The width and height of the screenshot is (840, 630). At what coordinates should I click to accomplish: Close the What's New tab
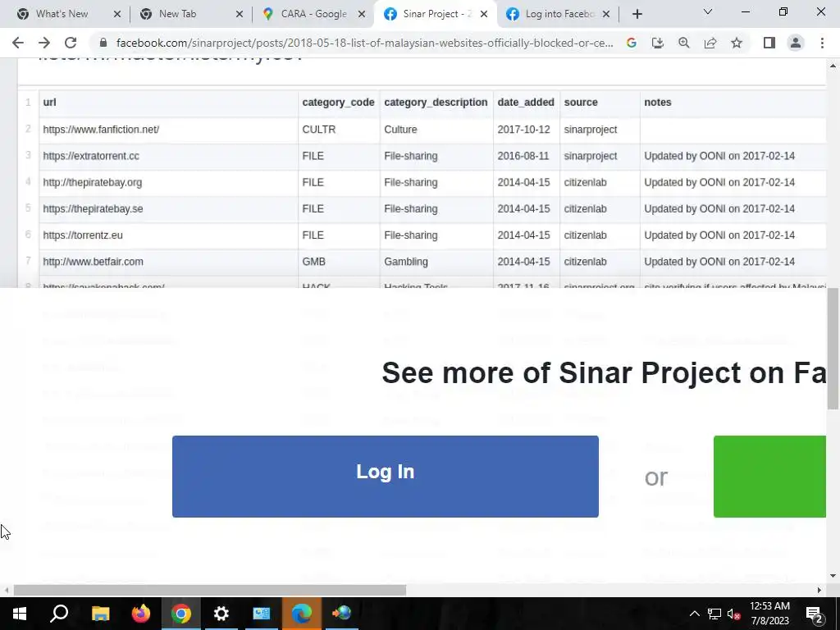(x=117, y=14)
